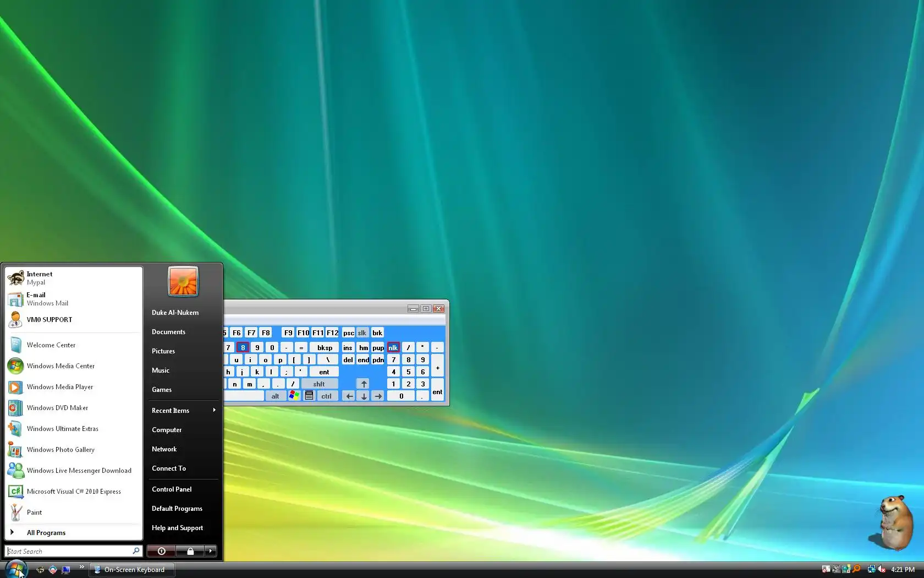Open Music from the Start menu
This screenshot has height=578, width=924.
184,370
